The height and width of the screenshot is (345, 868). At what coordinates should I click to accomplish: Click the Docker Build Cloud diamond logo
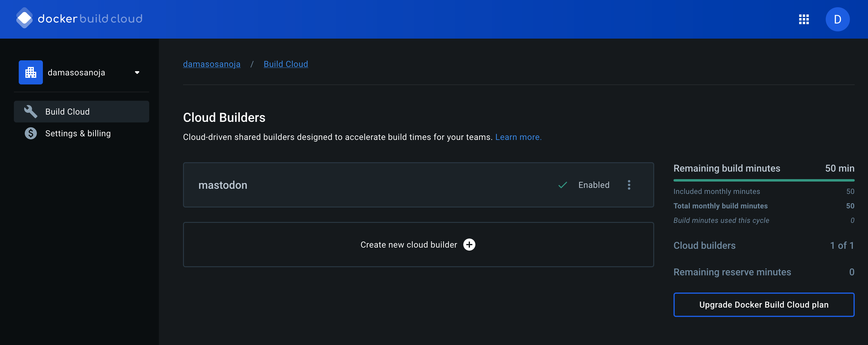pyautogui.click(x=24, y=18)
